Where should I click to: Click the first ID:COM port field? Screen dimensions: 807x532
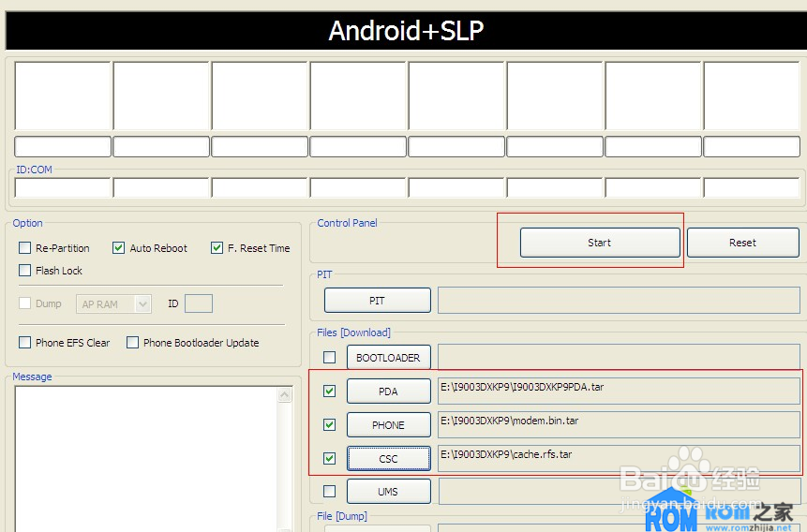tap(63, 188)
